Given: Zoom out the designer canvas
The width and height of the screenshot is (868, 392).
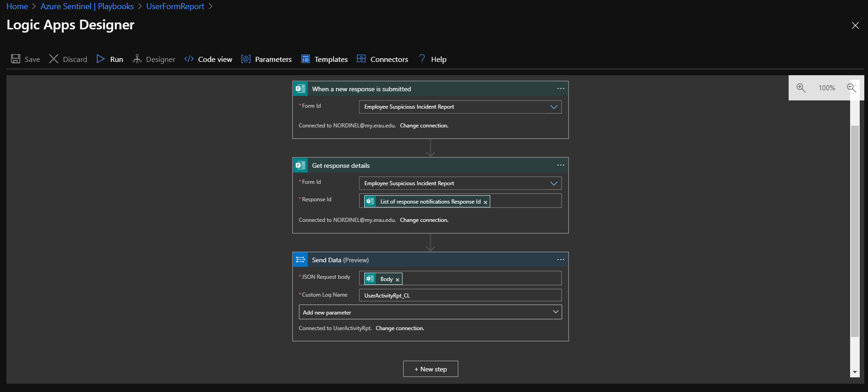Looking at the screenshot, I should pos(851,88).
